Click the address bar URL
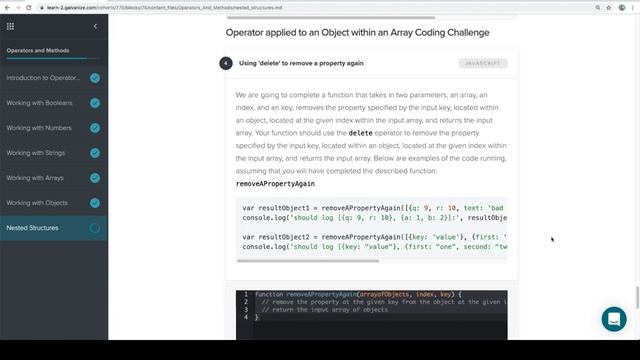This screenshot has width=640, height=360. 164,8
